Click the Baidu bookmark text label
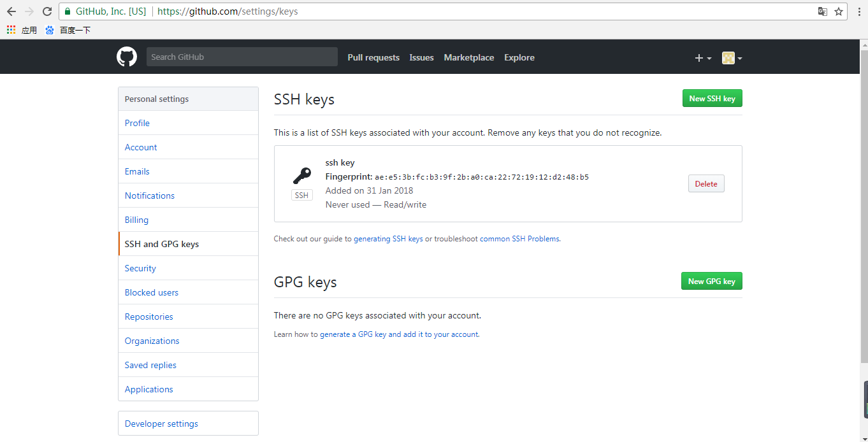This screenshot has width=868, height=442. tap(75, 30)
